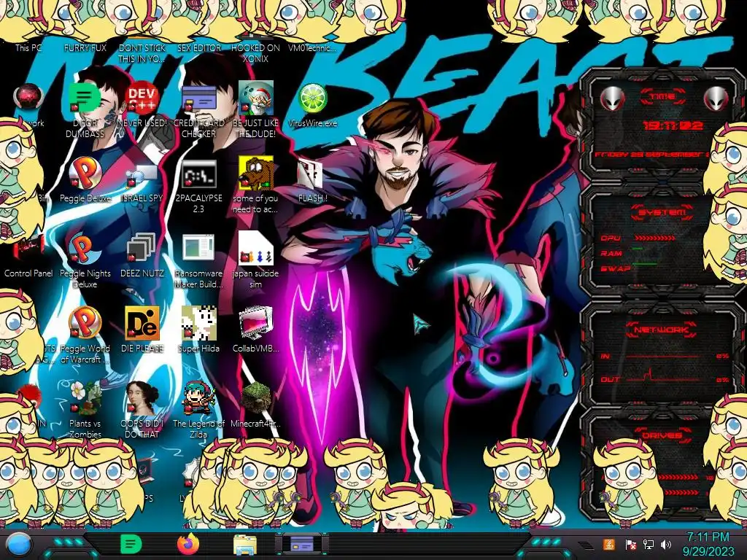747x560 pixels.
Task: Open network status tray icon
Action: 649,544
